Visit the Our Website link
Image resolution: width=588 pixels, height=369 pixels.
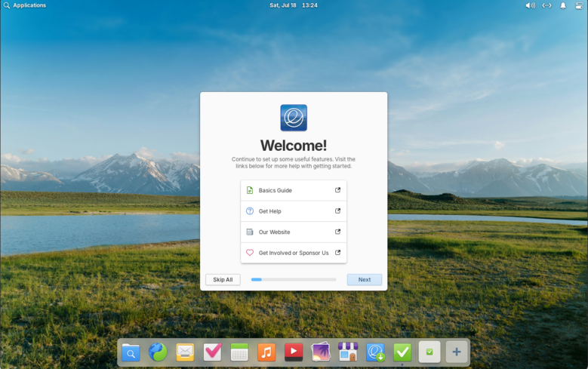pos(294,232)
